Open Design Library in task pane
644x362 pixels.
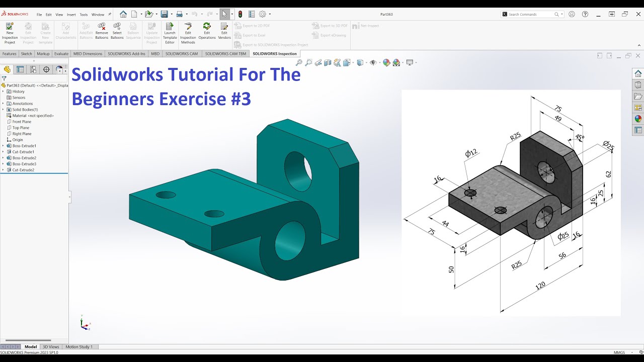click(x=638, y=85)
